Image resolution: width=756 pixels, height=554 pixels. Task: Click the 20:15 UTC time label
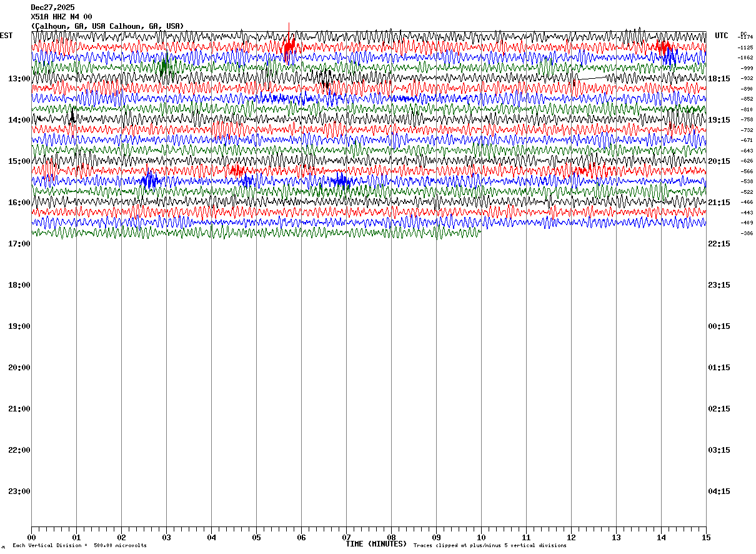click(x=719, y=161)
